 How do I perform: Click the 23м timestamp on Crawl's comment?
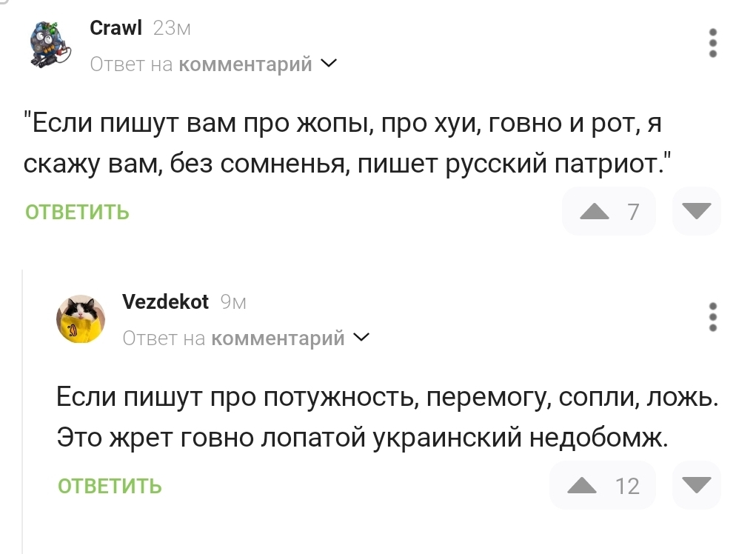[x=172, y=28]
